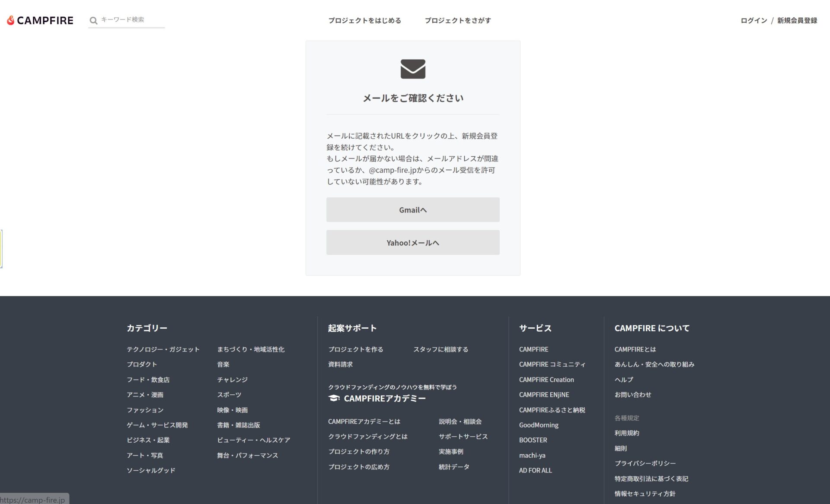Click the search magnifier icon

(93, 20)
